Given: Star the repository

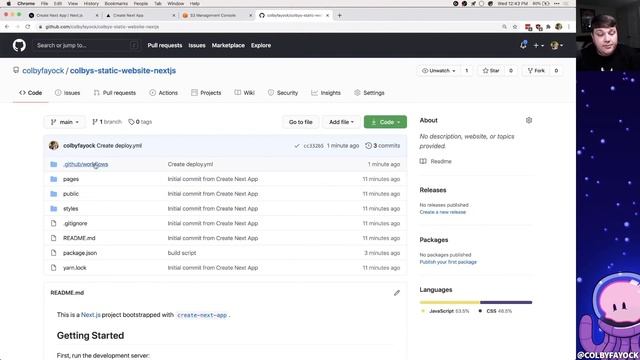Looking at the screenshot, I should (x=491, y=71).
